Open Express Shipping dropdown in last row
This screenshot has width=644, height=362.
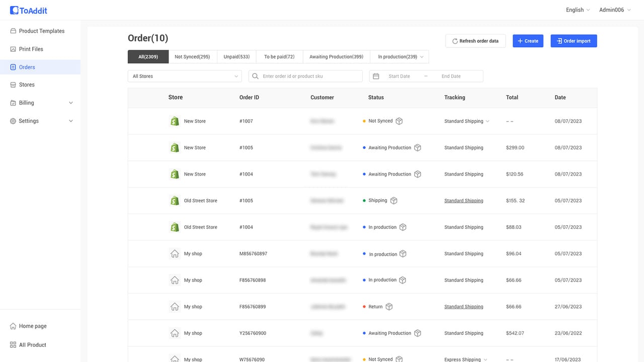467,359
